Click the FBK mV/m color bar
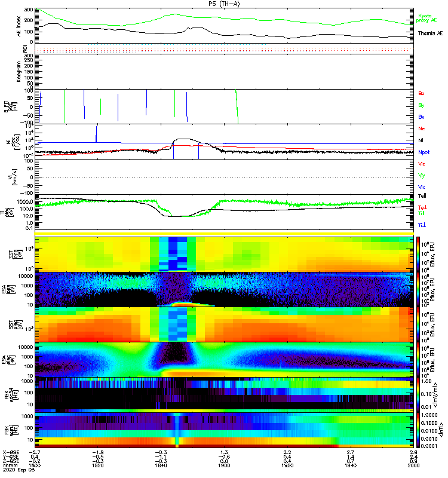 (x=418, y=395)
